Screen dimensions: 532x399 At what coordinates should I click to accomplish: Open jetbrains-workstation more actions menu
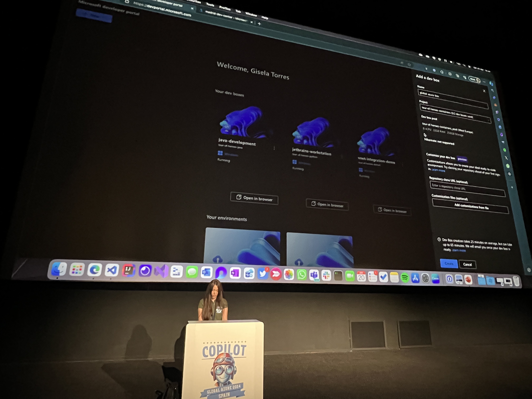click(342, 157)
